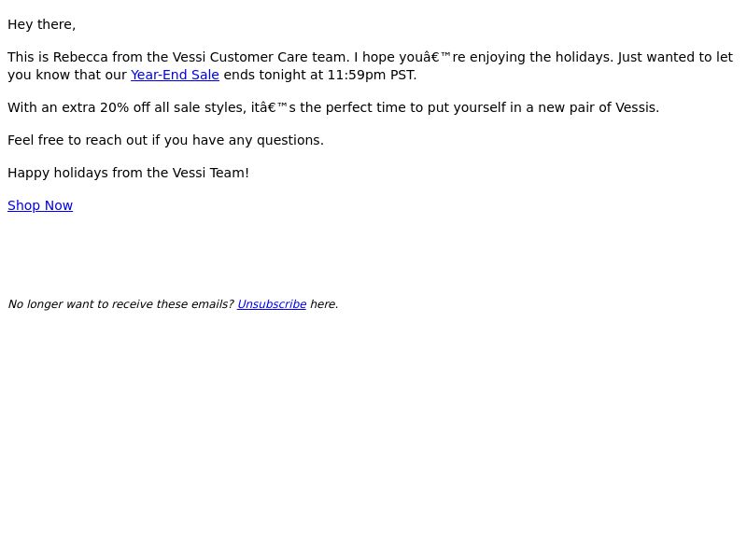Click the 'enjoying the holidays' phrase
The height and width of the screenshot is (560, 747).
(x=542, y=57)
